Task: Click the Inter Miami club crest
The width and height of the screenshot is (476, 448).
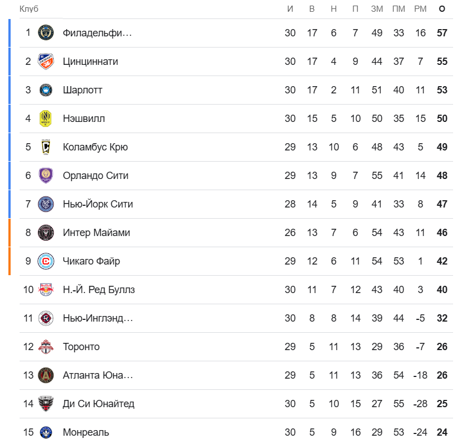Action: pos(46,233)
